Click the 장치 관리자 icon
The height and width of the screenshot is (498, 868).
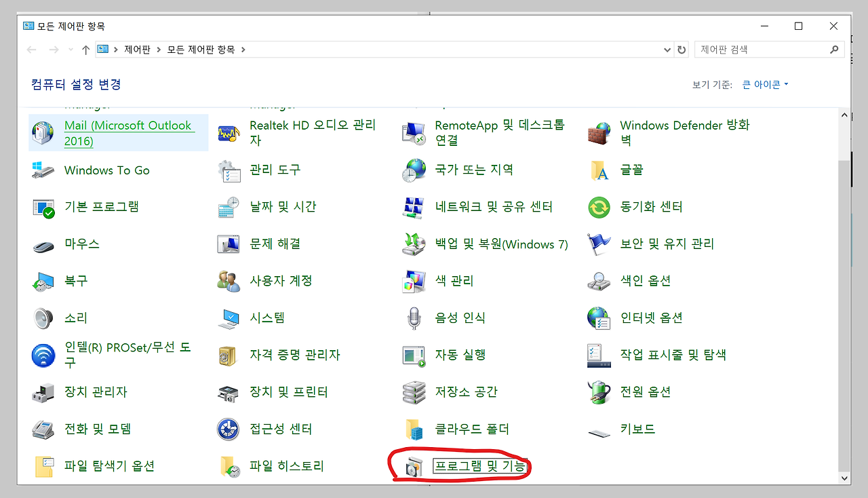(43, 392)
